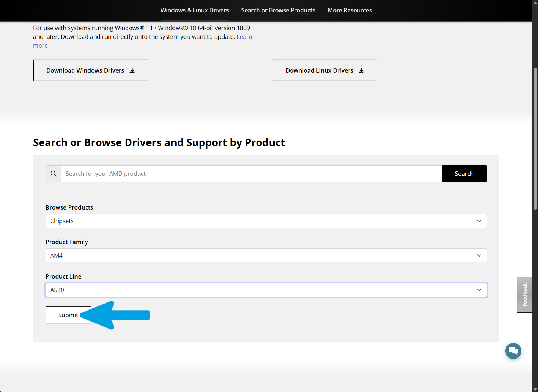Click the Submit button
538x392 pixels.
point(68,315)
